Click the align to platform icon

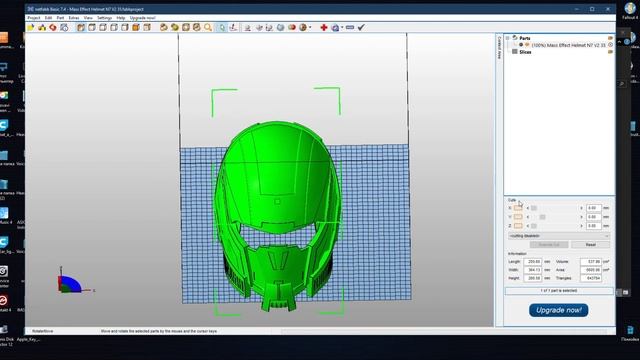[247, 27]
